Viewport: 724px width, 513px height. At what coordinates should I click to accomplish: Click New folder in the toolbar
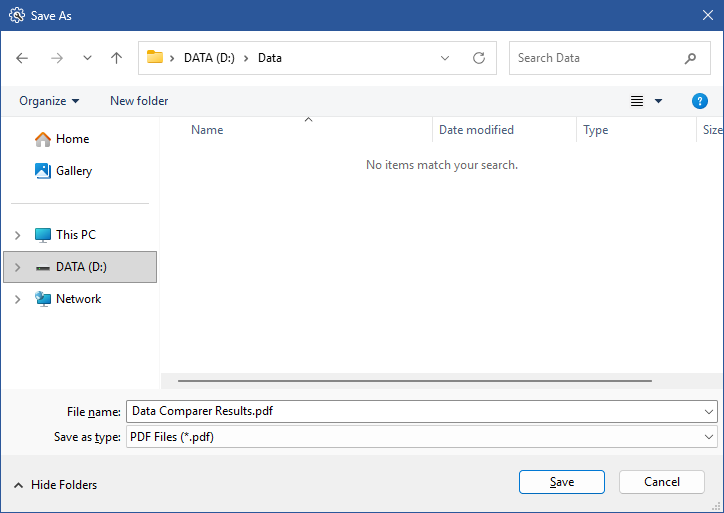139,101
